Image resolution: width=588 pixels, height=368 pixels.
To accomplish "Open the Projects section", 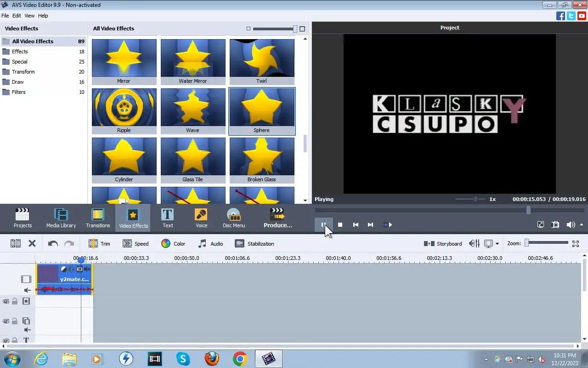I will point(23,218).
